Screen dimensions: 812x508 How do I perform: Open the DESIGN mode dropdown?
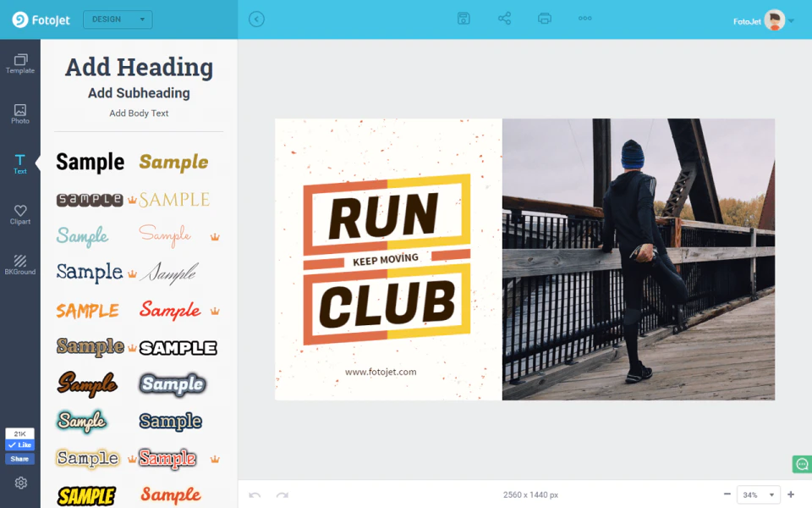tap(118, 19)
